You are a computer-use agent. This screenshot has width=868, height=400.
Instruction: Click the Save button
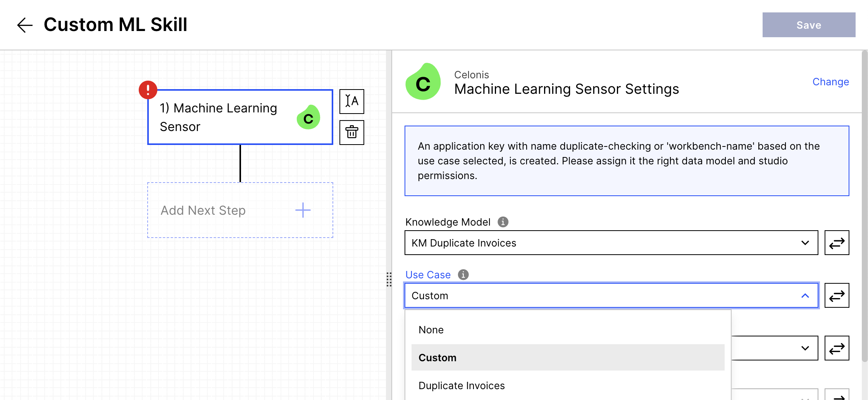click(x=809, y=25)
